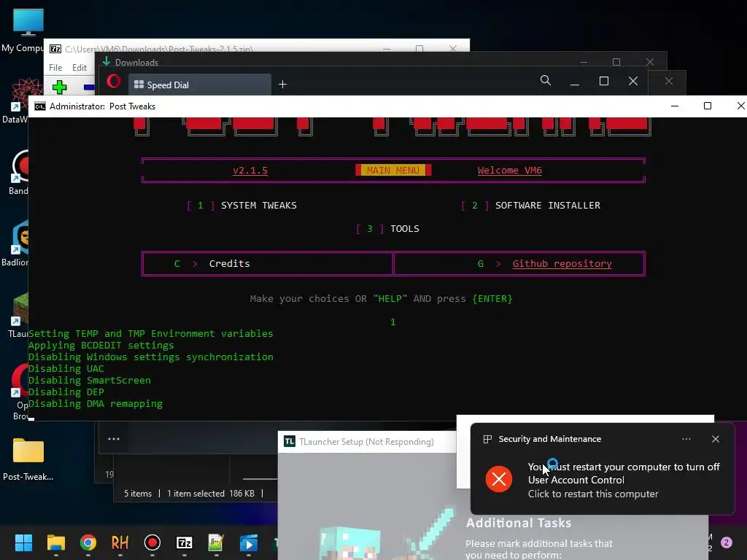This screenshot has width=747, height=560.
Task: Click the 'Disabling DMA remapping' output line
Action: 96,404
